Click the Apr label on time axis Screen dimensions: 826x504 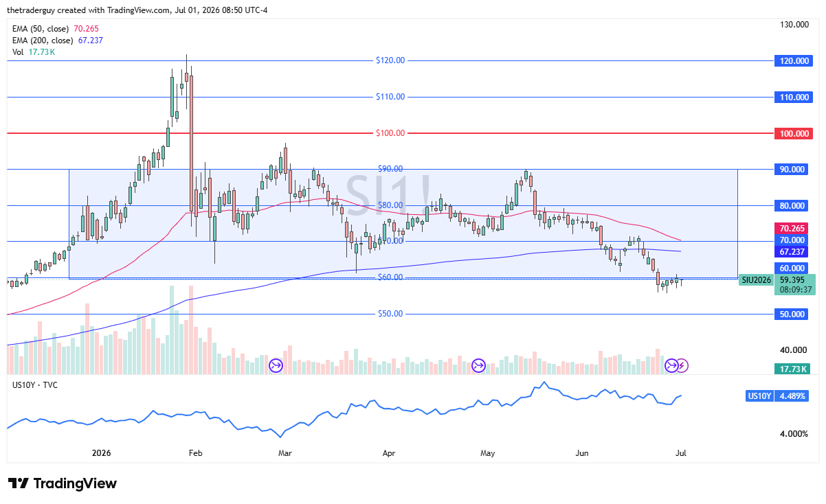(389, 454)
